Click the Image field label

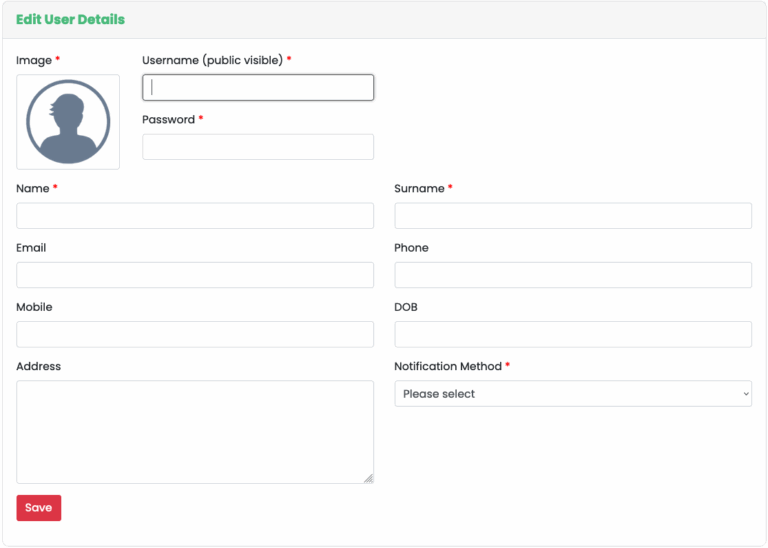tap(34, 61)
